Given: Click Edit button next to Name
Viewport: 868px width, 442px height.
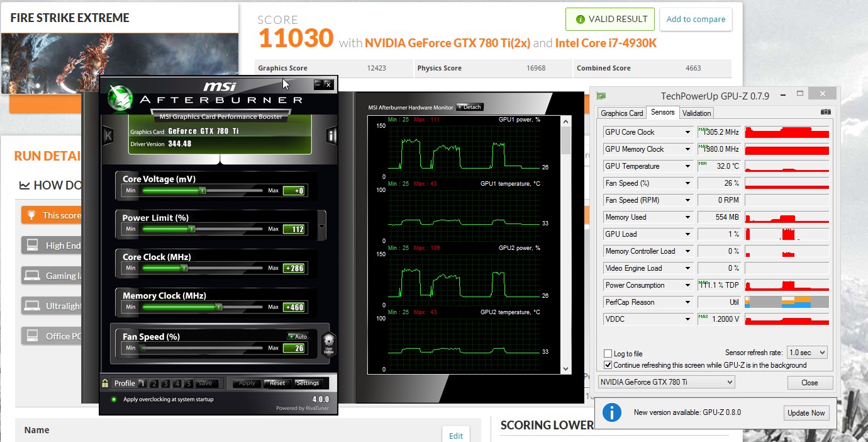Looking at the screenshot, I should click(x=456, y=435).
